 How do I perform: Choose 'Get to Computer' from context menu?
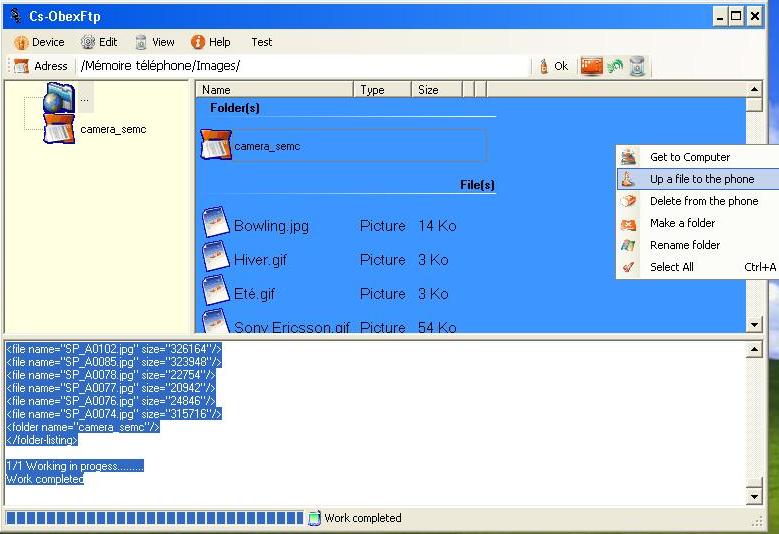click(689, 157)
